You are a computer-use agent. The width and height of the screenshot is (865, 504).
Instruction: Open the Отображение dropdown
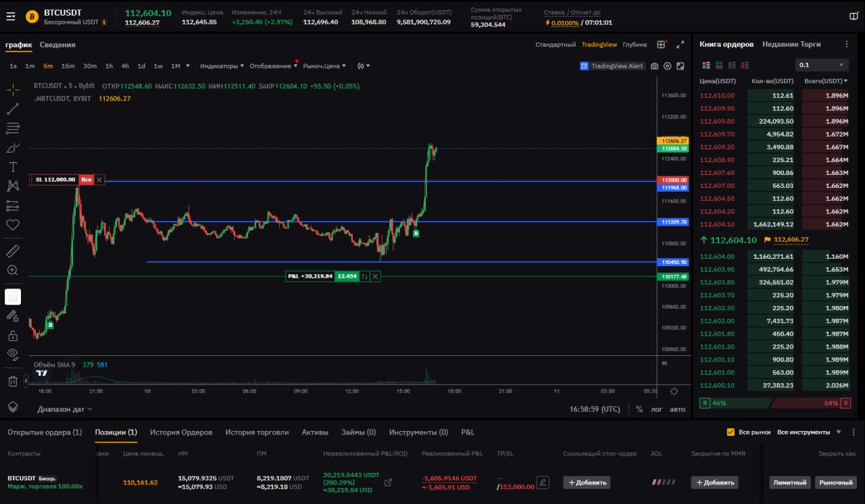274,66
